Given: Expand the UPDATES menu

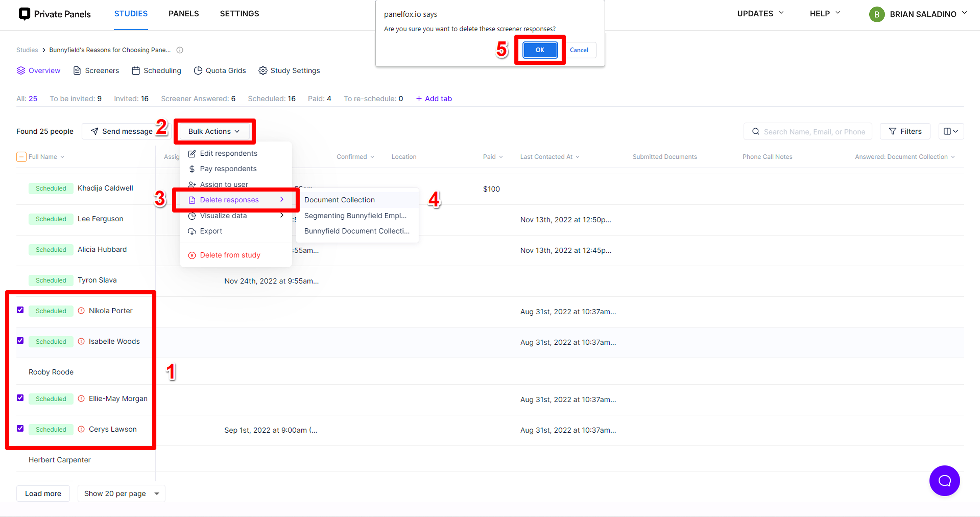Looking at the screenshot, I should 761,14.
